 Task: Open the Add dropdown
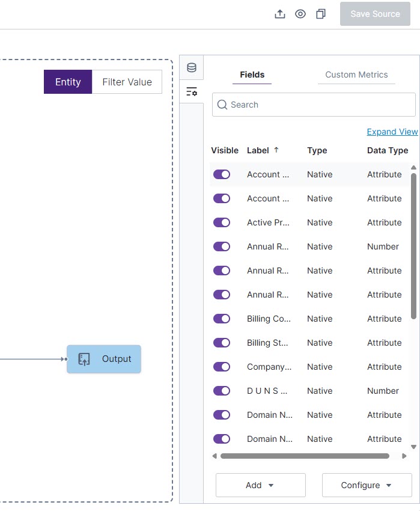[x=260, y=485]
